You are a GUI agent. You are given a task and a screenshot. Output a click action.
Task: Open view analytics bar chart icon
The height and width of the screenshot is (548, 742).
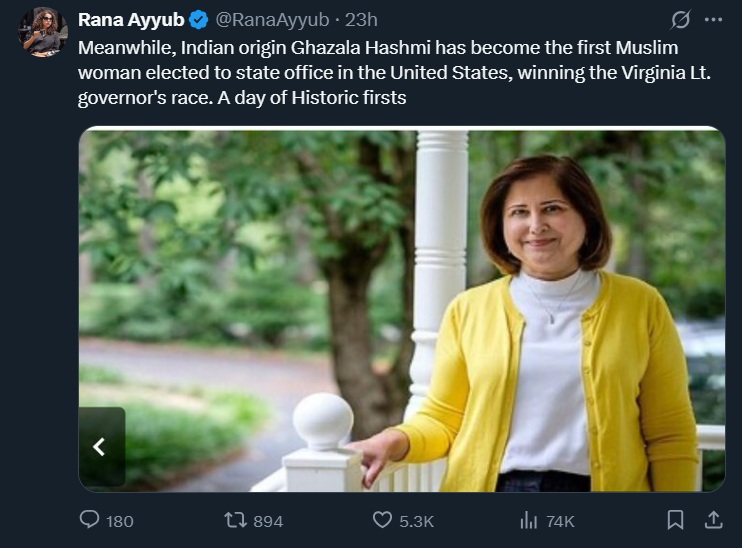pyautogui.click(x=529, y=520)
